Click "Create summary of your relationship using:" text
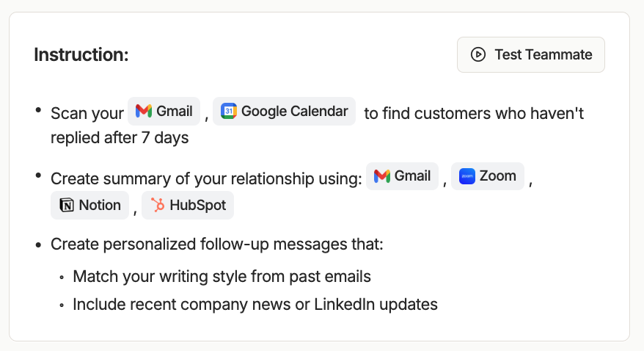 pyautogui.click(x=206, y=178)
